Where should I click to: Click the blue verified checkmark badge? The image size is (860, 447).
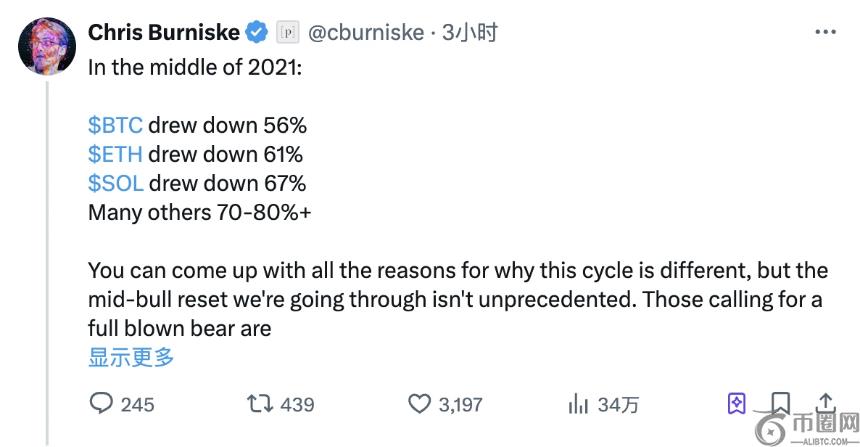click(256, 33)
